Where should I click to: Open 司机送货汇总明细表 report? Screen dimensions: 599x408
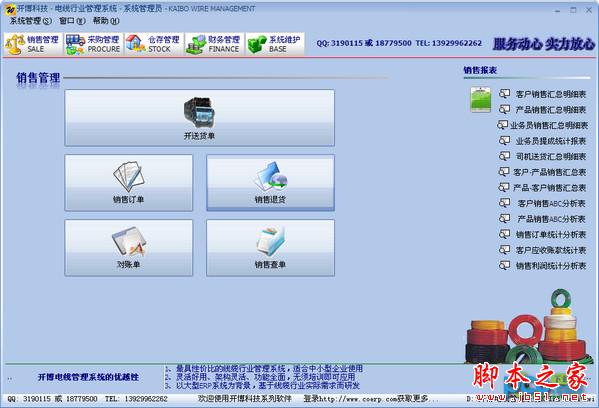click(x=550, y=156)
